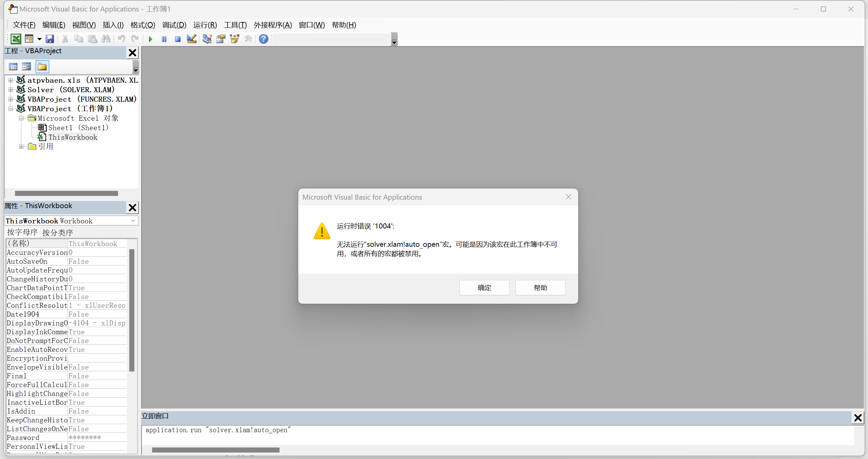
Task: Open the 窗口(W) menu
Action: point(312,25)
